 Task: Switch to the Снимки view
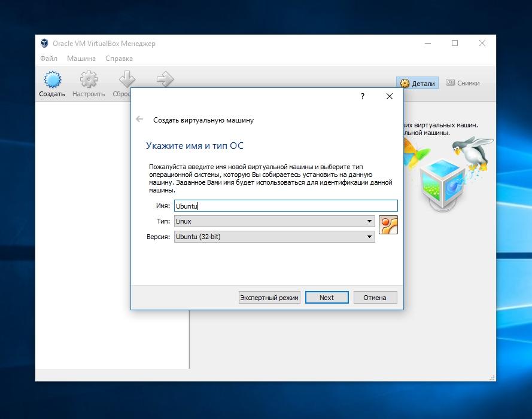(x=463, y=83)
